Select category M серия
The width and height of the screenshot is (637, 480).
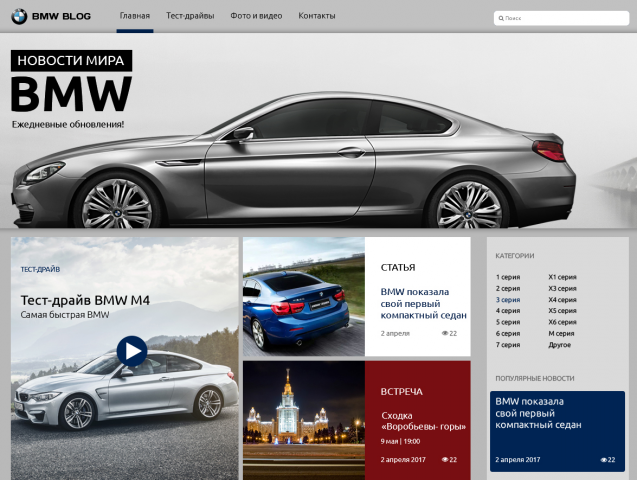[561, 333]
